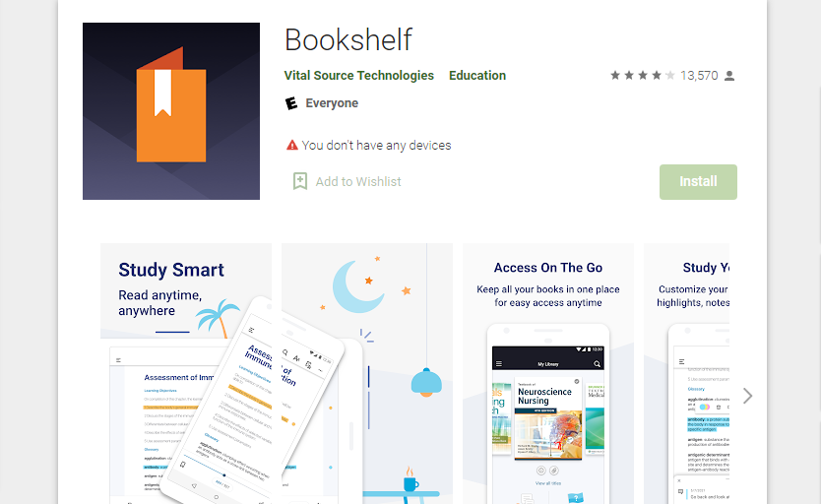Click the 13,570 ratings count

click(x=699, y=76)
